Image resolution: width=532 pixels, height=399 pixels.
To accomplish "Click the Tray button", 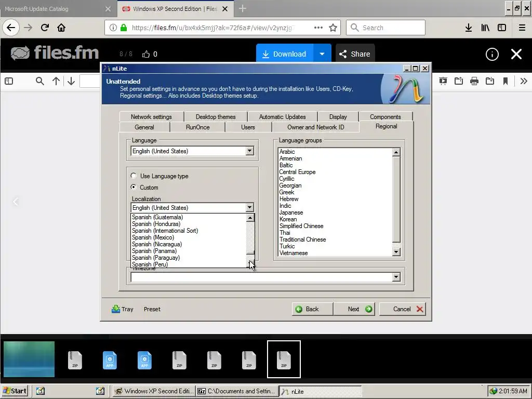I will coord(122,309).
